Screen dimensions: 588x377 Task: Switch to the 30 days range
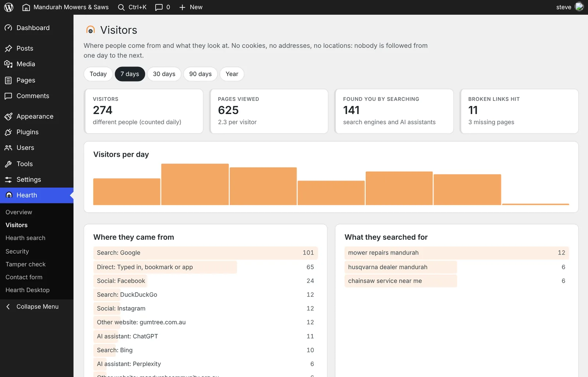[164, 74]
